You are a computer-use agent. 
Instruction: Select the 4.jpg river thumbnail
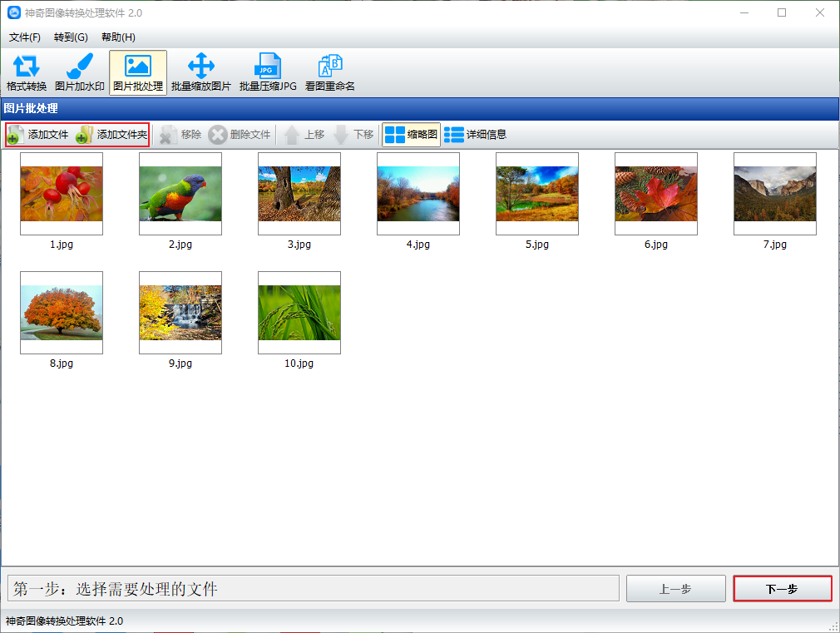point(418,194)
